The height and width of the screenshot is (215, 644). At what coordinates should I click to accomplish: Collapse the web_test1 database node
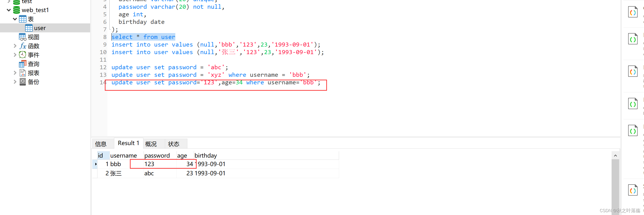(x=9, y=10)
